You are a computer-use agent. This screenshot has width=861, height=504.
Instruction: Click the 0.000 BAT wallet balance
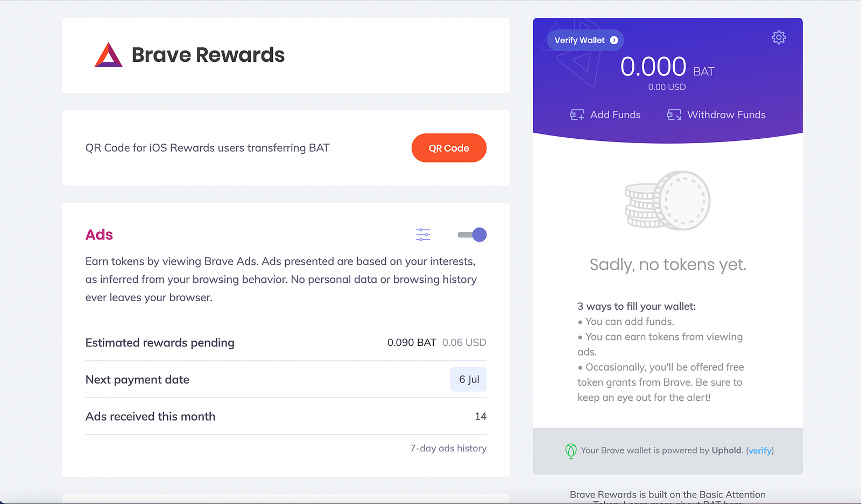click(x=667, y=67)
